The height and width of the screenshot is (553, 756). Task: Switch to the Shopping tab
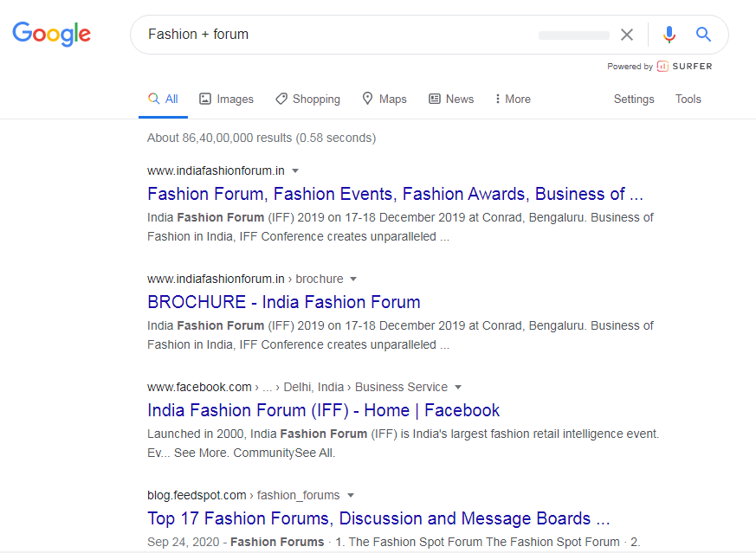(x=307, y=100)
